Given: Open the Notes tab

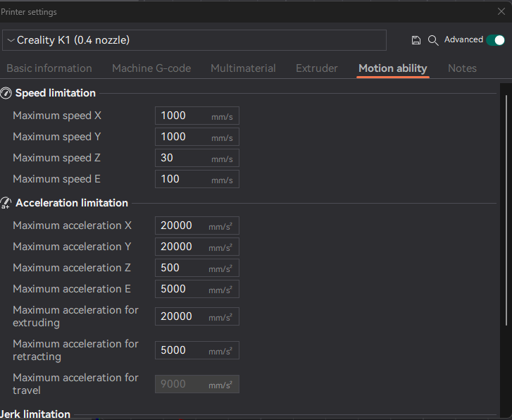Looking at the screenshot, I should click(462, 68).
